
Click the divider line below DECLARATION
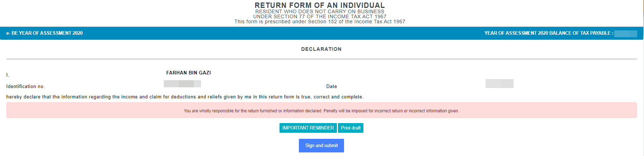tap(321, 59)
